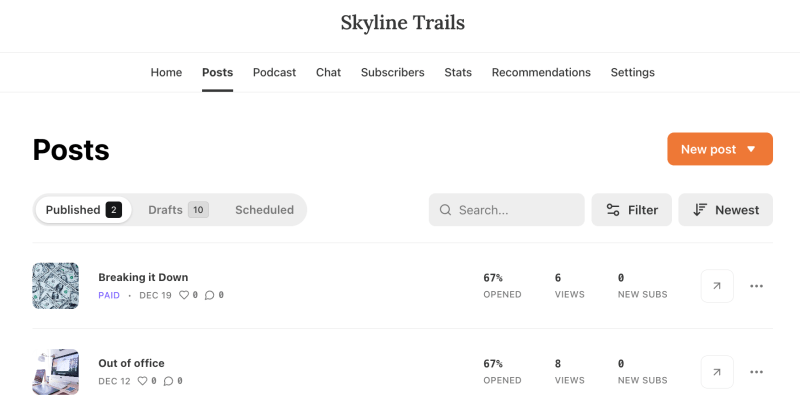The image size is (800, 414).
Task: Open share arrow for Out of office
Action: (717, 372)
